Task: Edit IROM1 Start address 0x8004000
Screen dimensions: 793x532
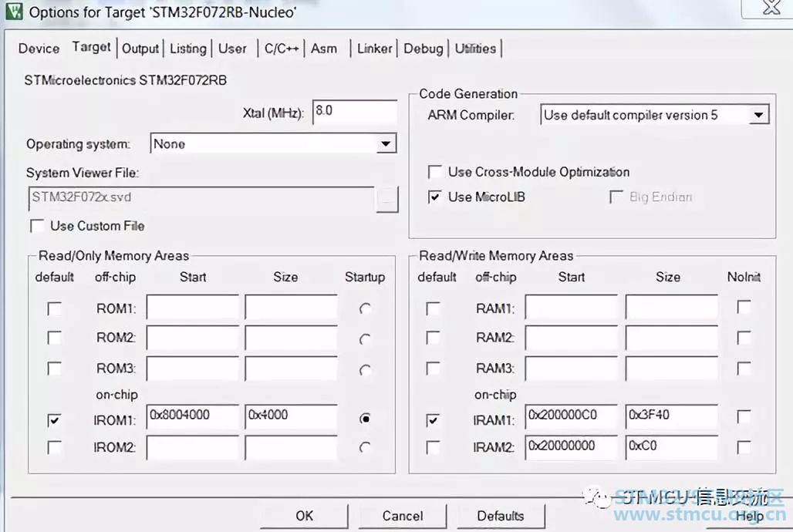Action: click(x=193, y=416)
